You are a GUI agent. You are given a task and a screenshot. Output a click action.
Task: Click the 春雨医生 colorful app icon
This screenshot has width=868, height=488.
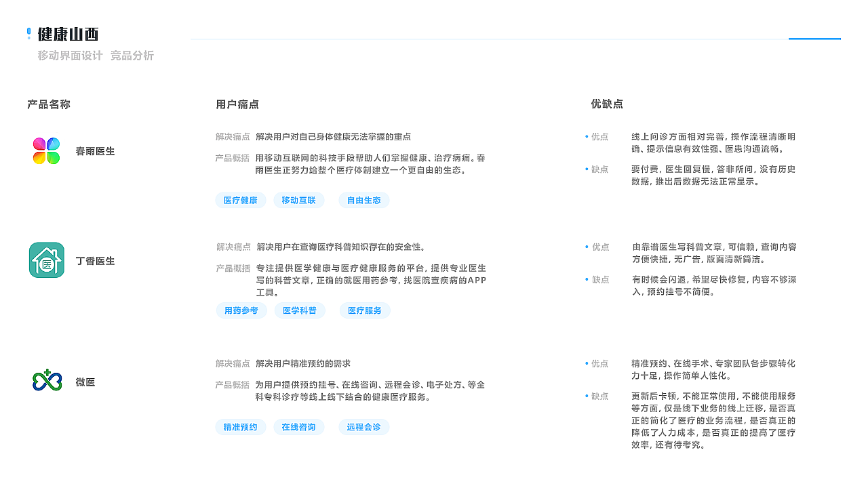[x=47, y=151]
